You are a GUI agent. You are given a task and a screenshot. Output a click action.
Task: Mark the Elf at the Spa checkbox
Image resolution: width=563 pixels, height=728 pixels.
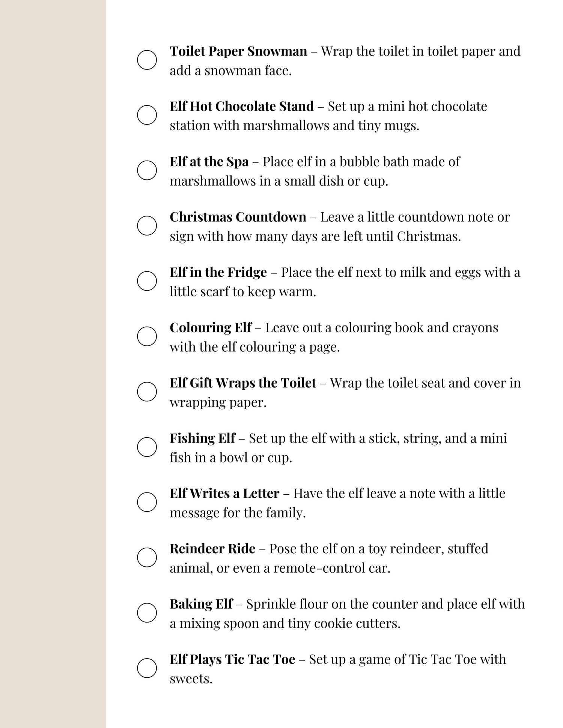[x=147, y=171]
